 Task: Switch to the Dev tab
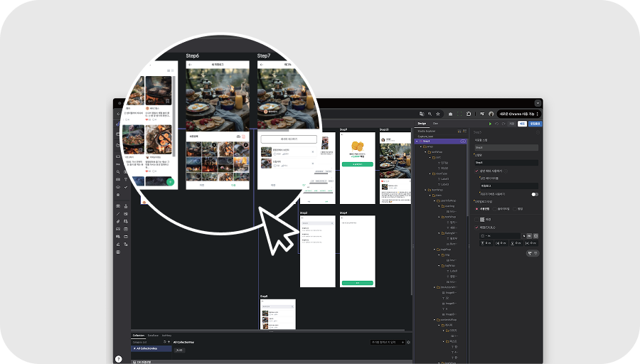[435, 124]
